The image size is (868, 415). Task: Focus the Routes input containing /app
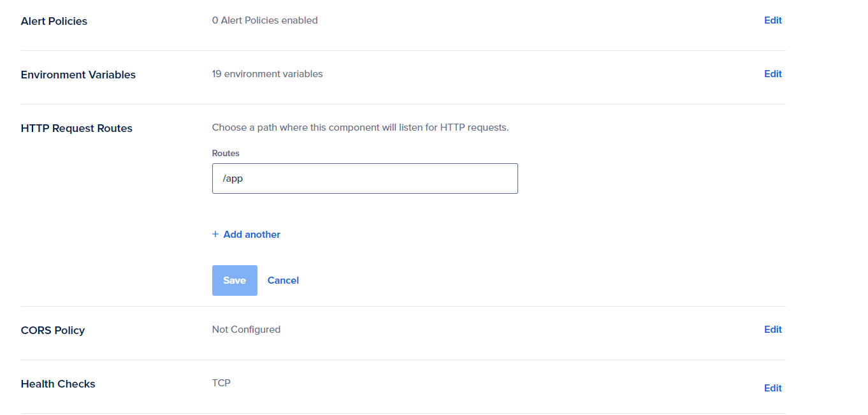pos(365,178)
